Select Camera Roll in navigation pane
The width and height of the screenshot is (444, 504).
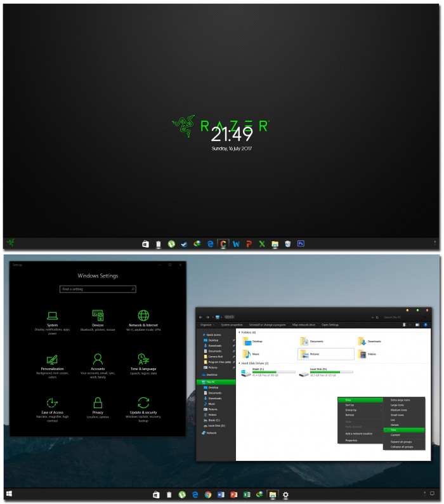click(216, 357)
